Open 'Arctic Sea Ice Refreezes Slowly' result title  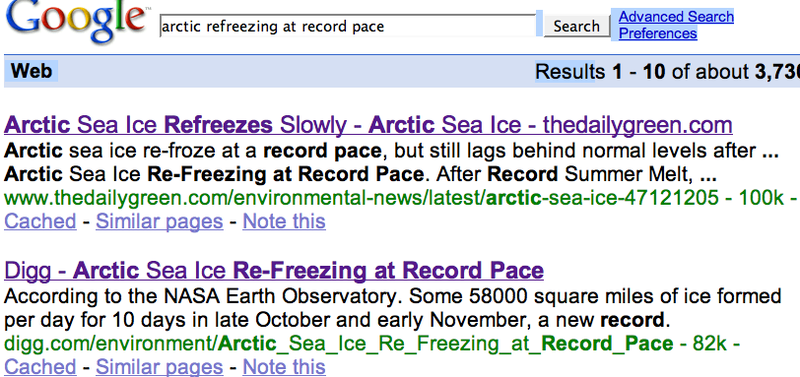(368, 125)
